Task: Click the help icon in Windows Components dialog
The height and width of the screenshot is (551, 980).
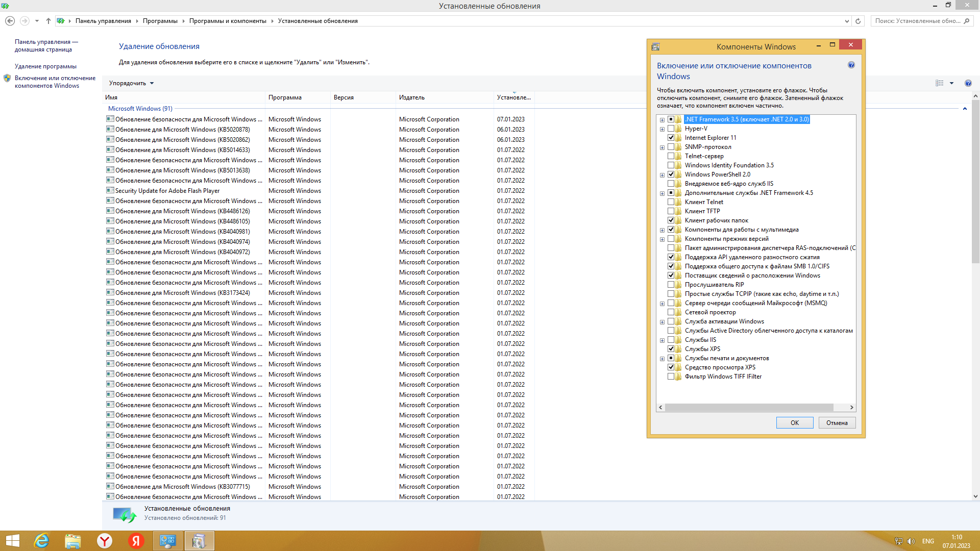Action: (x=851, y=65)
